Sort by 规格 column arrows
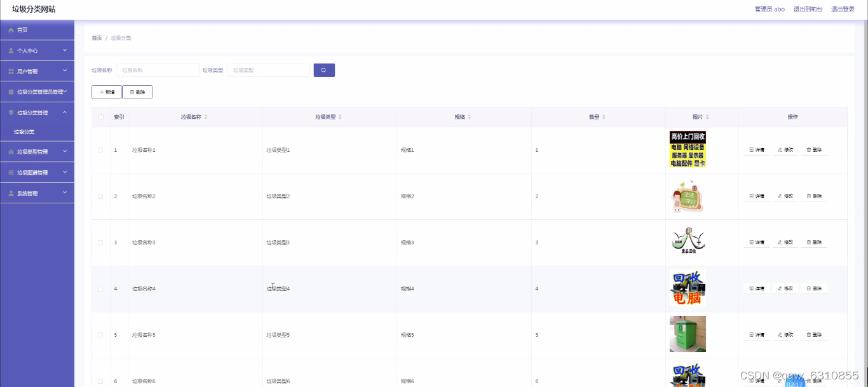 coord(469,117)
